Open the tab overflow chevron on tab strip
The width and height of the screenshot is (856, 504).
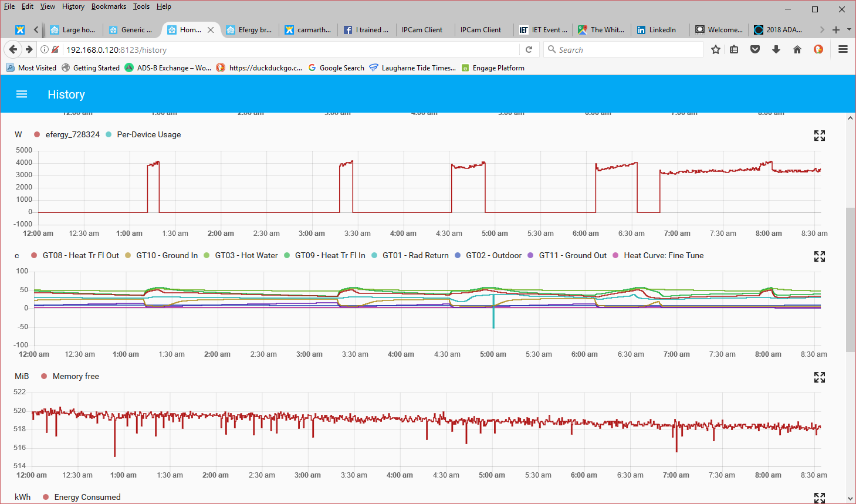pyautogui.click(x=823, y=29)
